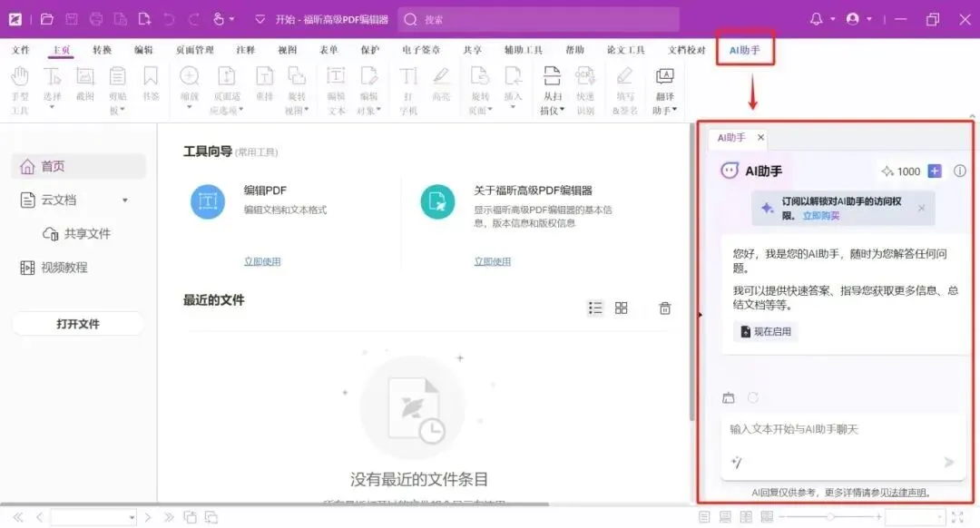980x528 pixels.
Task: Open the page number combo box
Action: (x=93, y=517)
